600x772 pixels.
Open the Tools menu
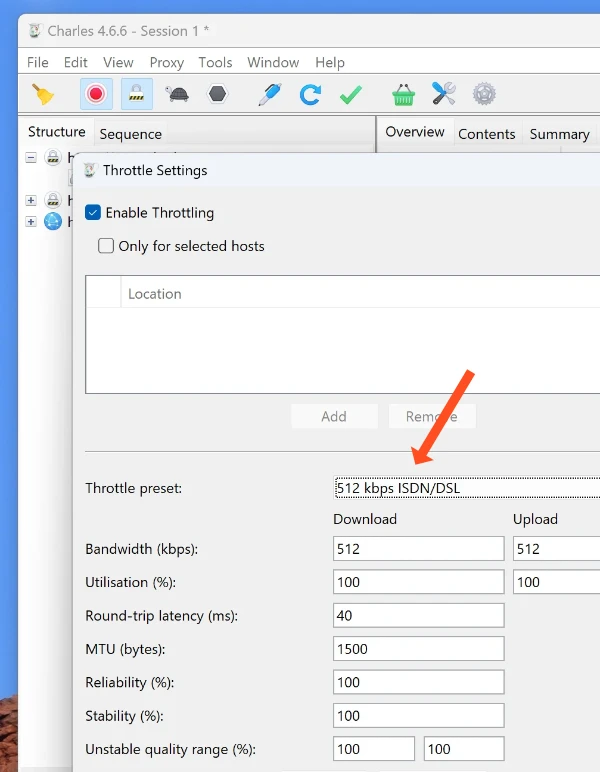click(215, 63)
